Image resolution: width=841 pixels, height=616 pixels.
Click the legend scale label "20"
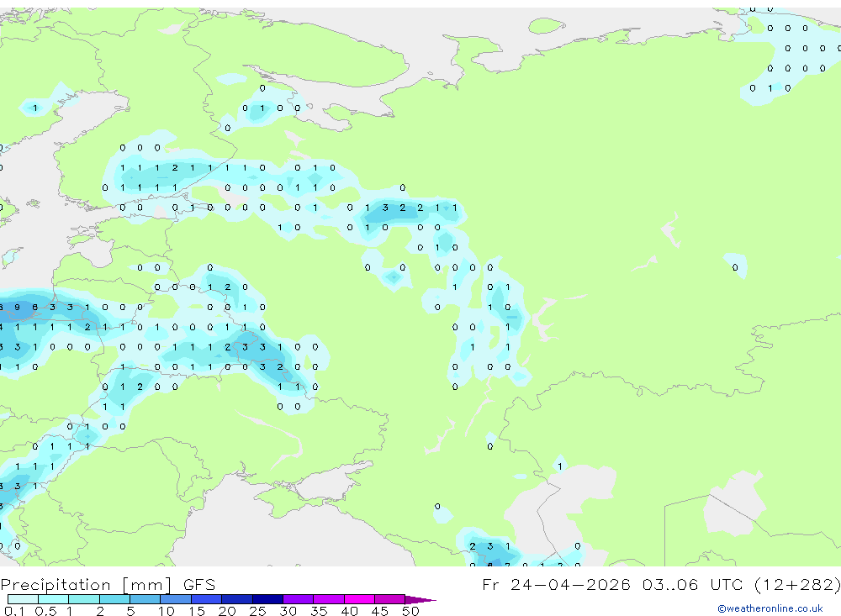click(x=227, y=611)
